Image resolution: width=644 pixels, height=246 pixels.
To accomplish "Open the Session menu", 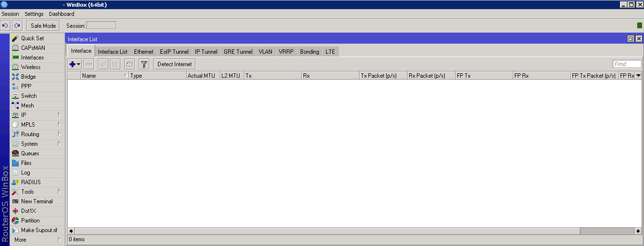I will [10, 14].
